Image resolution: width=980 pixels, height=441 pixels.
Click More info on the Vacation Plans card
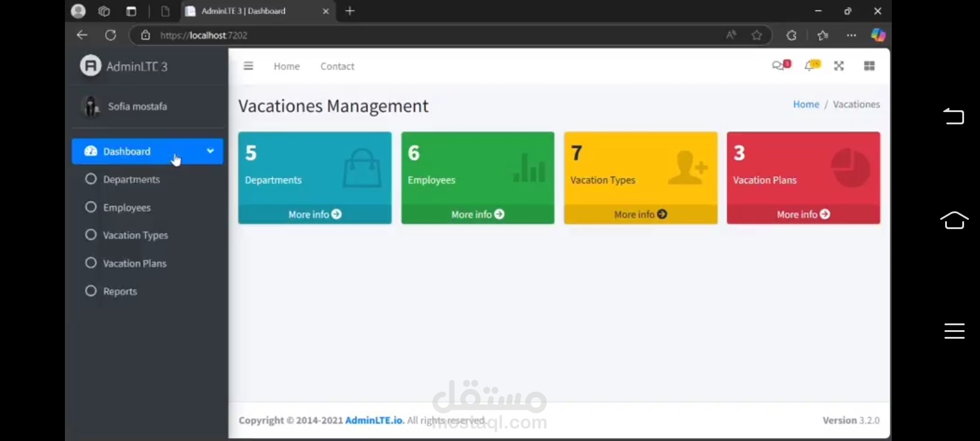804,214
